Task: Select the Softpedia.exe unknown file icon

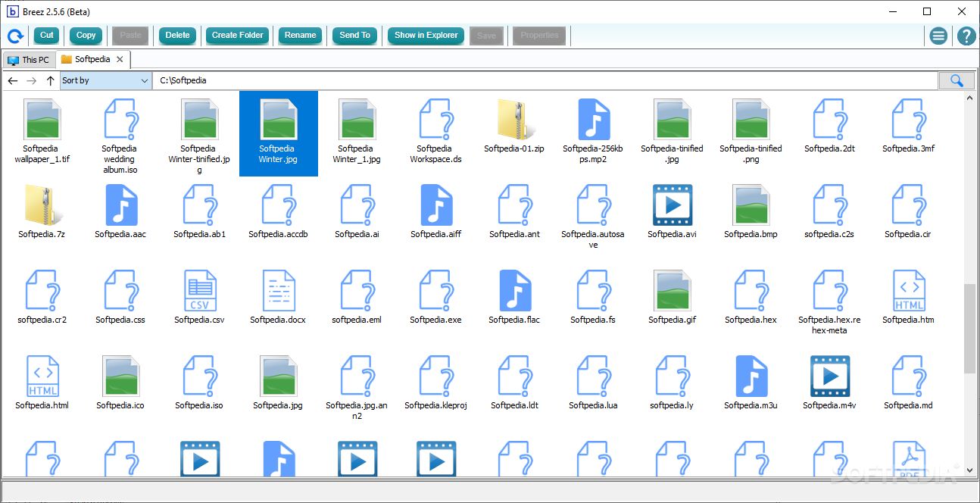Action: [436, 291]
